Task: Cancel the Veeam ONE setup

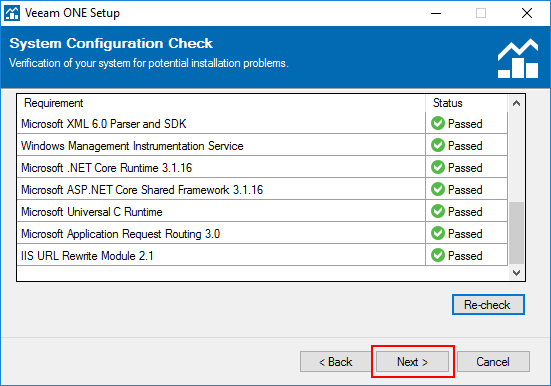Action: pyautogui.click(x=493, y=361)
